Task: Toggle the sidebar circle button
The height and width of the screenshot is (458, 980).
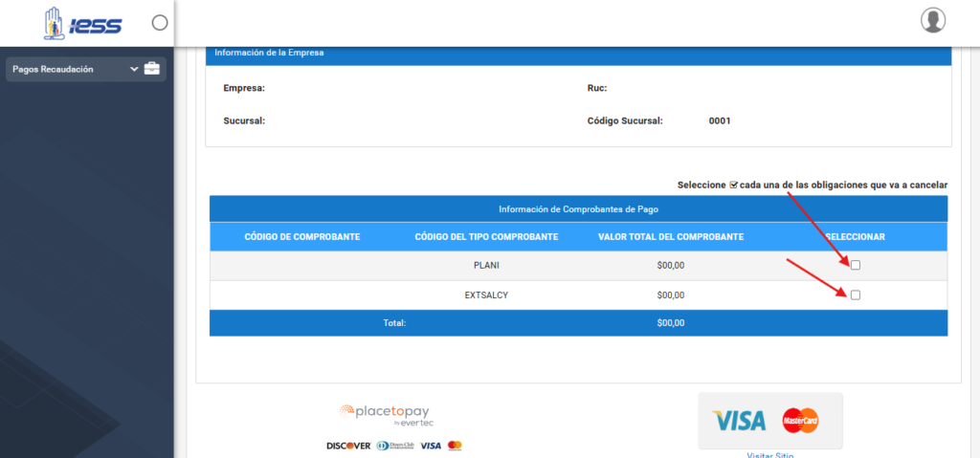Action: coord(160,23)
